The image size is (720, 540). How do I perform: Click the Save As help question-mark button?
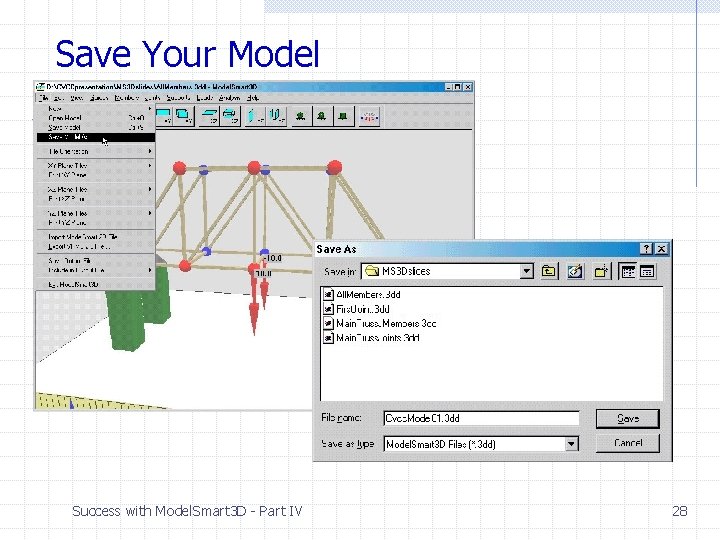647,248
